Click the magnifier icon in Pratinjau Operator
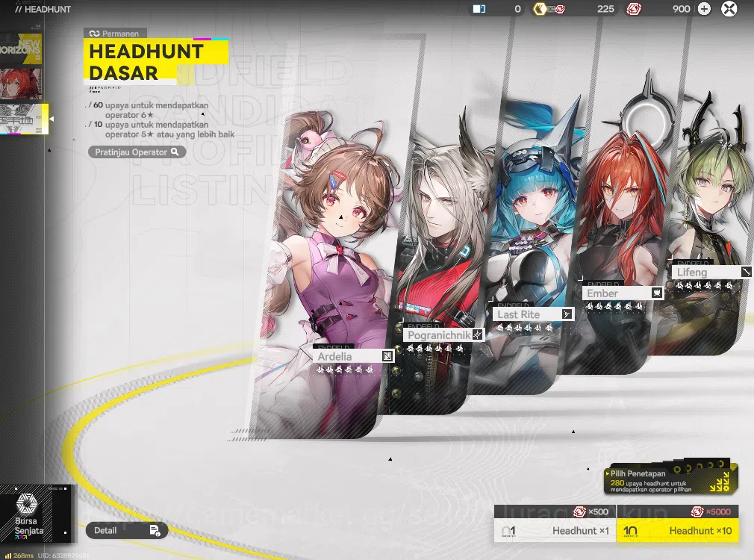This screenshot has width=754, height=560. pyautogui.click(x=175, y=152)
